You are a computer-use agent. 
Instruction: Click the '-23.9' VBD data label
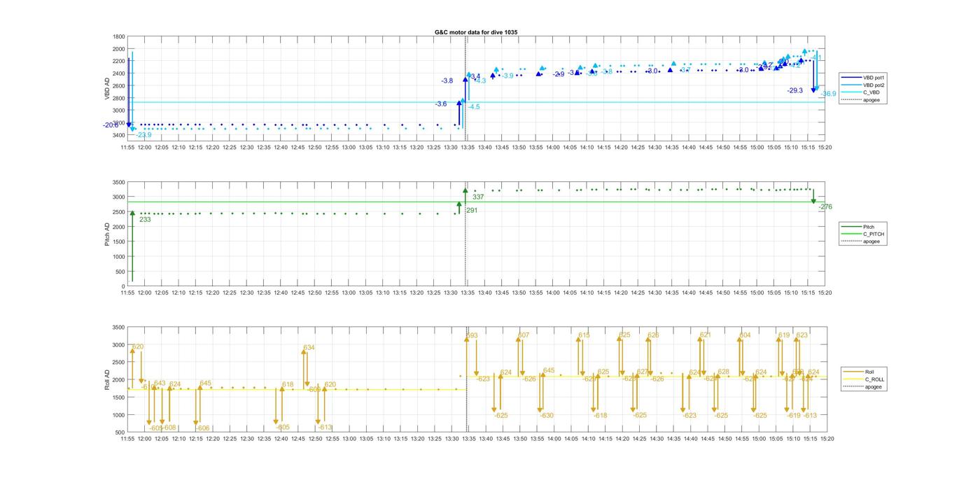143,135
